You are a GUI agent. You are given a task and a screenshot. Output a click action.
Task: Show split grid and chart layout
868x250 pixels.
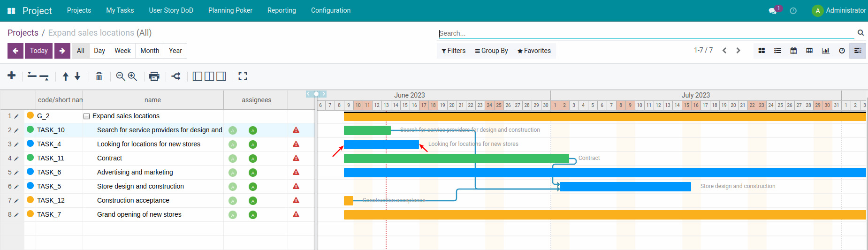tap(209, 76)
